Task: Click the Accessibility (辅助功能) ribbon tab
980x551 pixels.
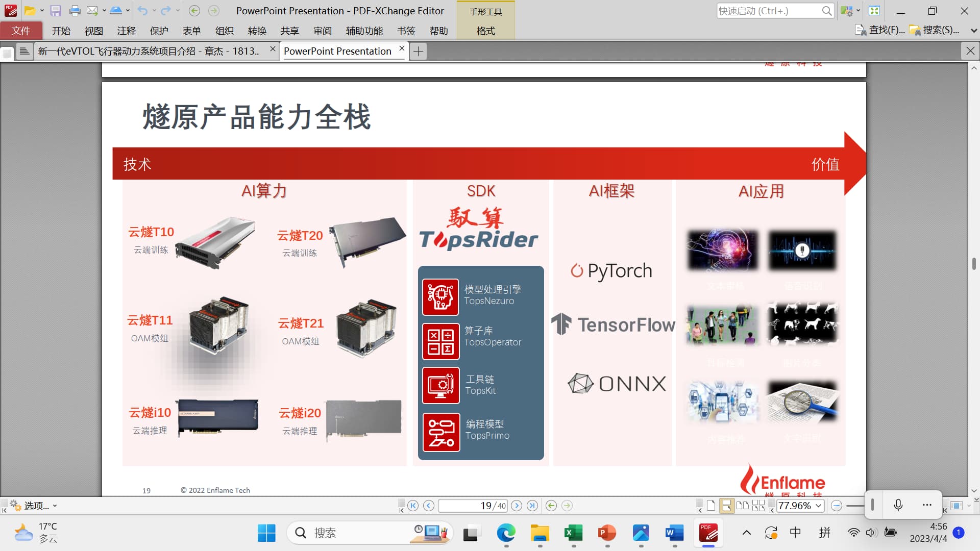Action: [364, 31]
